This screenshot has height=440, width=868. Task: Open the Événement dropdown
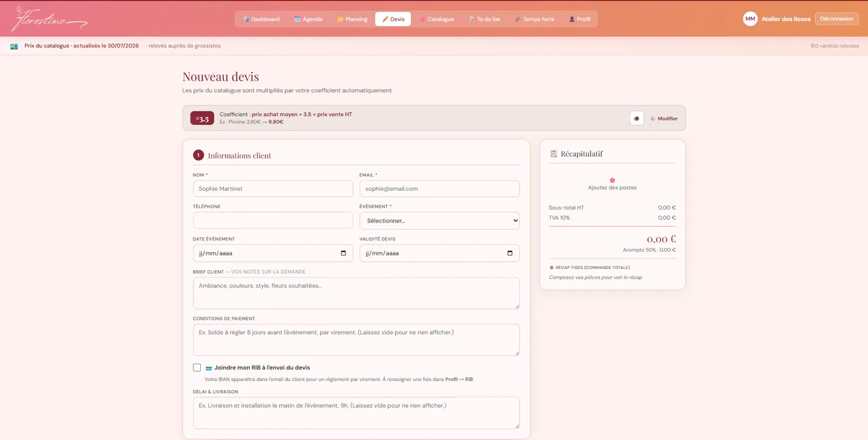440,221
